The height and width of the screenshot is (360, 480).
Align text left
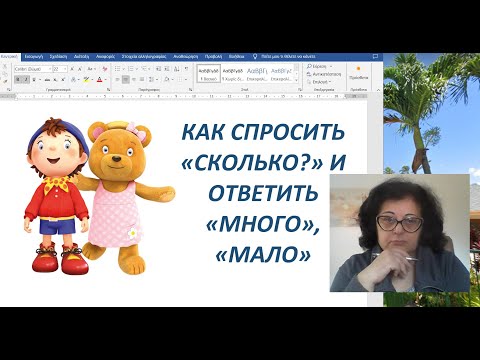pyautogui.click(x=117, y=80)
